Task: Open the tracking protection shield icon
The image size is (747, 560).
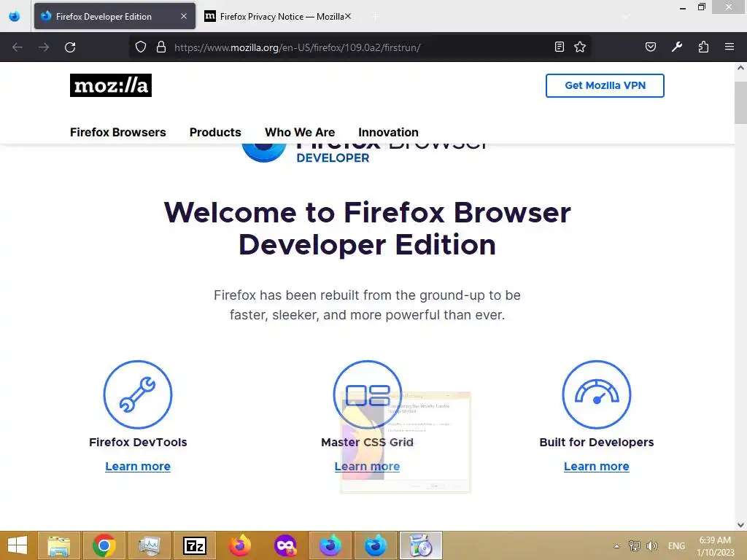Action: pos(141,47)
